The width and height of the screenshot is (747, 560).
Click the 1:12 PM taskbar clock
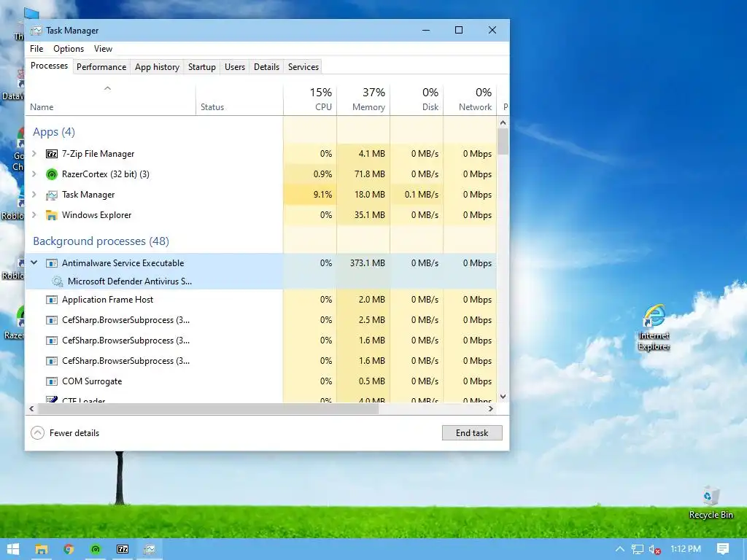(686, 549)
